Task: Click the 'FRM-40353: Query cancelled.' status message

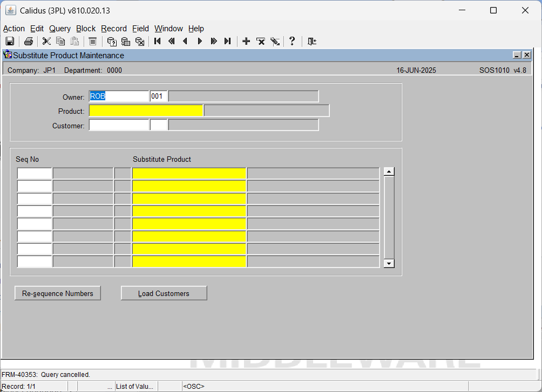Action: [x=46, y=374]
